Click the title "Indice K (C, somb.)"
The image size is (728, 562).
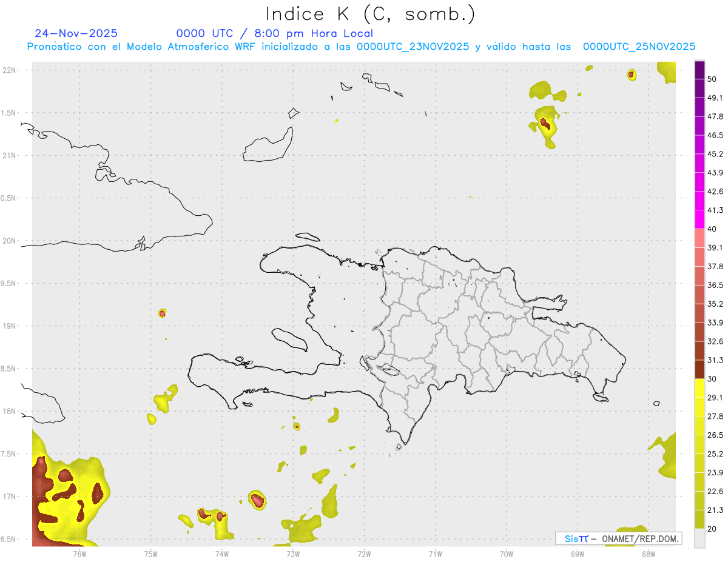(370, 14)
